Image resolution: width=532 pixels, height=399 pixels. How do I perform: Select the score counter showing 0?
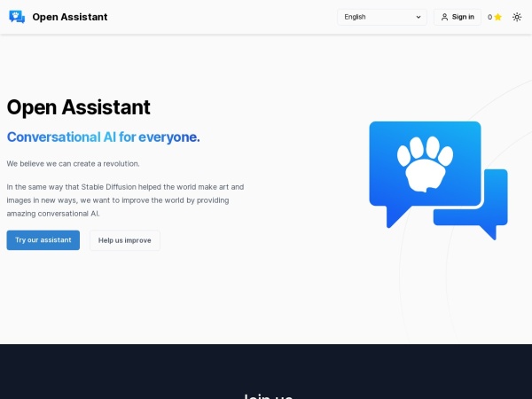[x=489, y=17]
